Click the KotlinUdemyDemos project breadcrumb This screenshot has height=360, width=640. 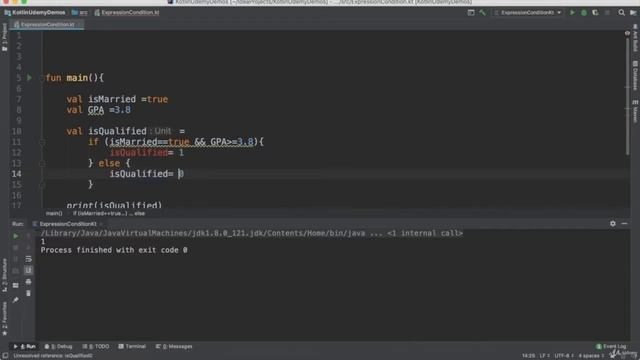[x=35, y=13]
